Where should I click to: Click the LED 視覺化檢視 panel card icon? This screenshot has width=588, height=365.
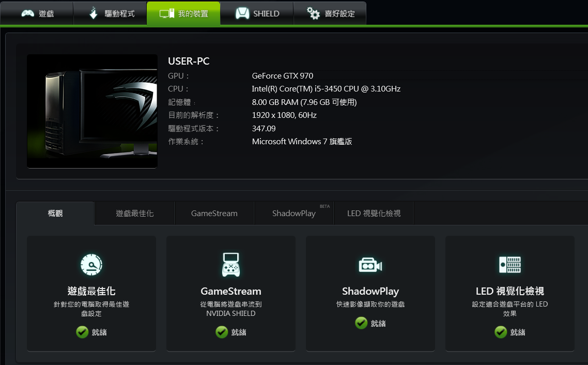[x=510, y=265]
